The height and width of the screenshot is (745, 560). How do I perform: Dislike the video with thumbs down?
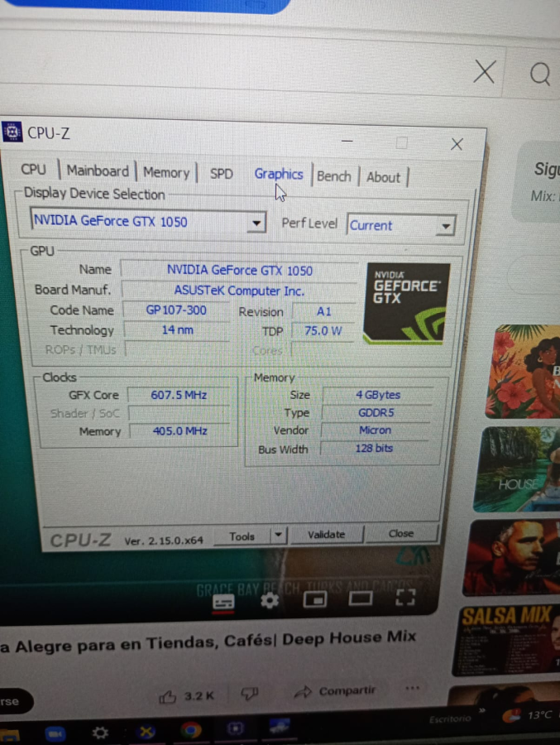tap(249, 694)
